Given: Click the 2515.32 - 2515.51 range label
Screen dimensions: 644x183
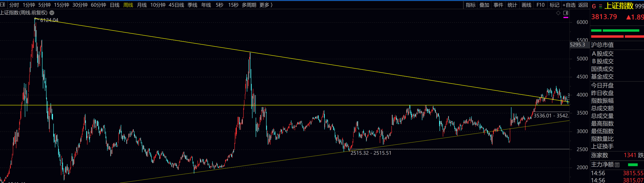Looking at the screenshot, I should click(x=371, y=153).
